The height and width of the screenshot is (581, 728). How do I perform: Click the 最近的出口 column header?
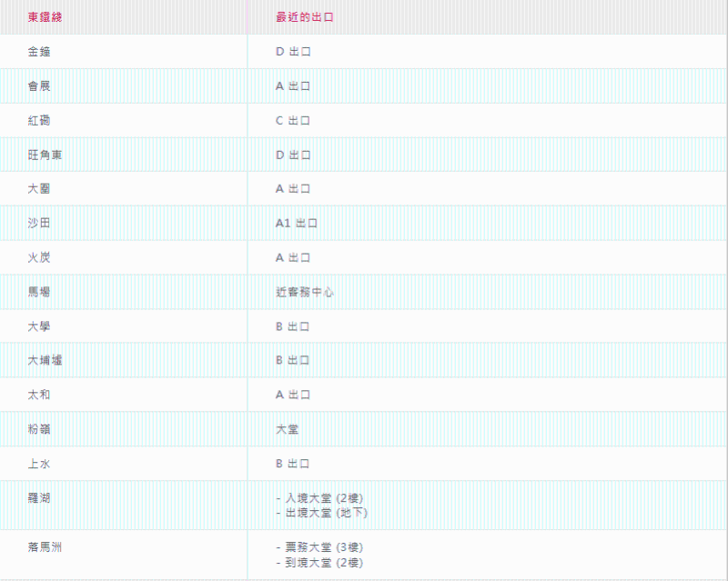[x=304, y=17]
